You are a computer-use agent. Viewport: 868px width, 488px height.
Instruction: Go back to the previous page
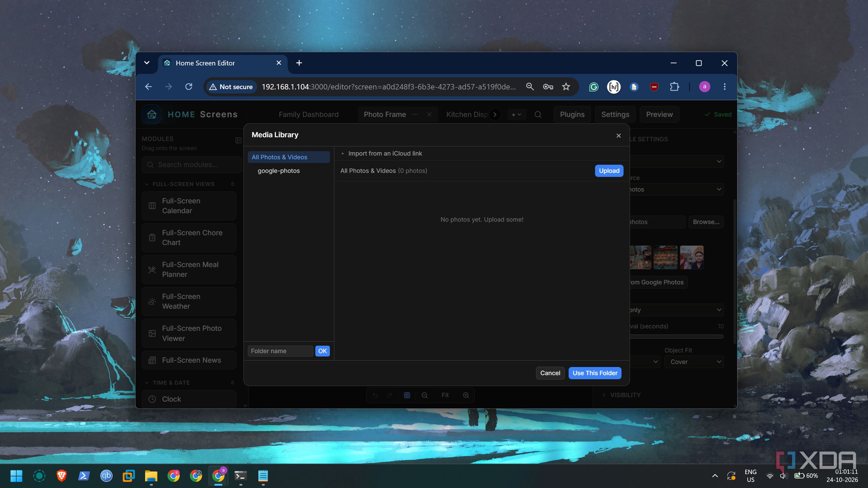(148, 87)
